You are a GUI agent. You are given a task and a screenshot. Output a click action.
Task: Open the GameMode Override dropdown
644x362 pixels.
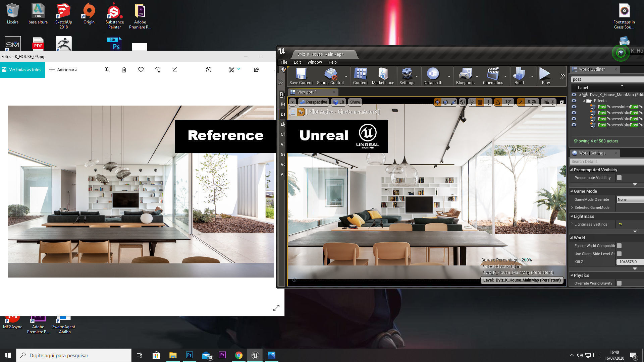coord(630,199)
